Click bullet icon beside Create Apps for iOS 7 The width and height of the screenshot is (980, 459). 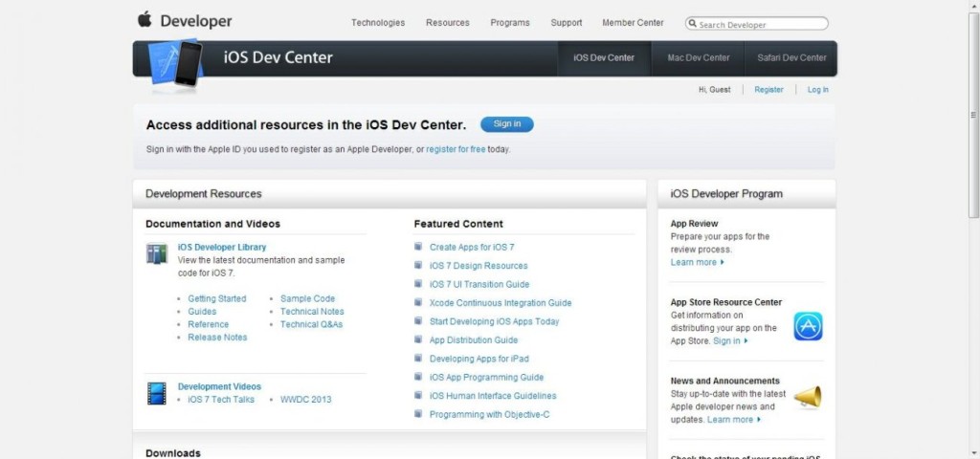pos(419,247)
